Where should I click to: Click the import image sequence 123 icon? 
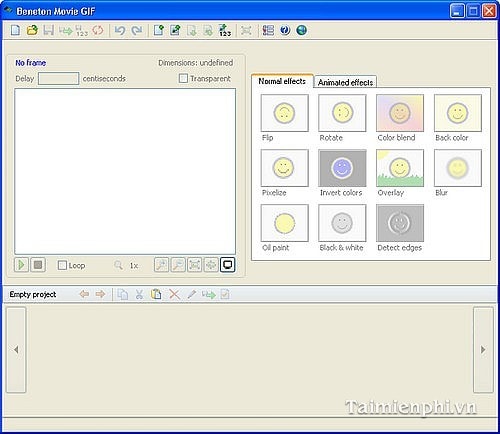pos(225,30)
